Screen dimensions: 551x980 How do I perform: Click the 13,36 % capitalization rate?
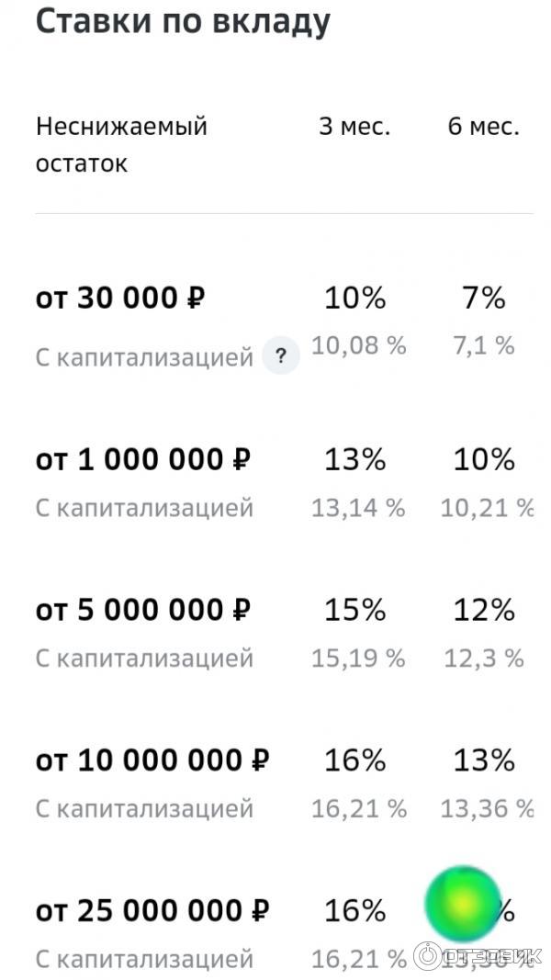tap(487, 809)
